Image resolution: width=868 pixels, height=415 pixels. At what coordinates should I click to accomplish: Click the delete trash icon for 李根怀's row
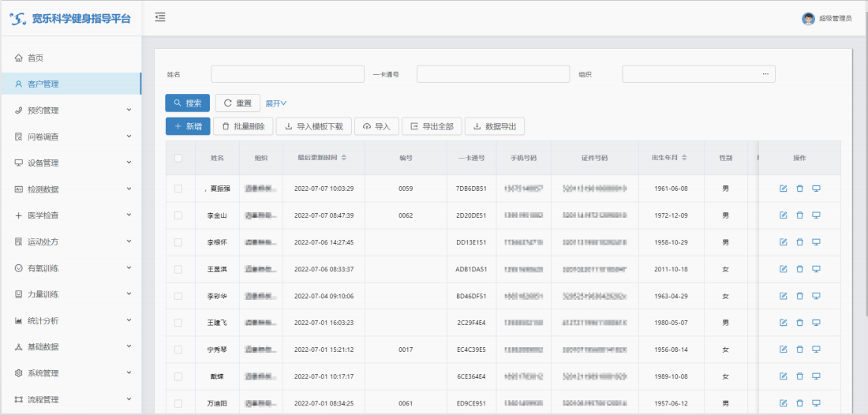tap(799, 242)
